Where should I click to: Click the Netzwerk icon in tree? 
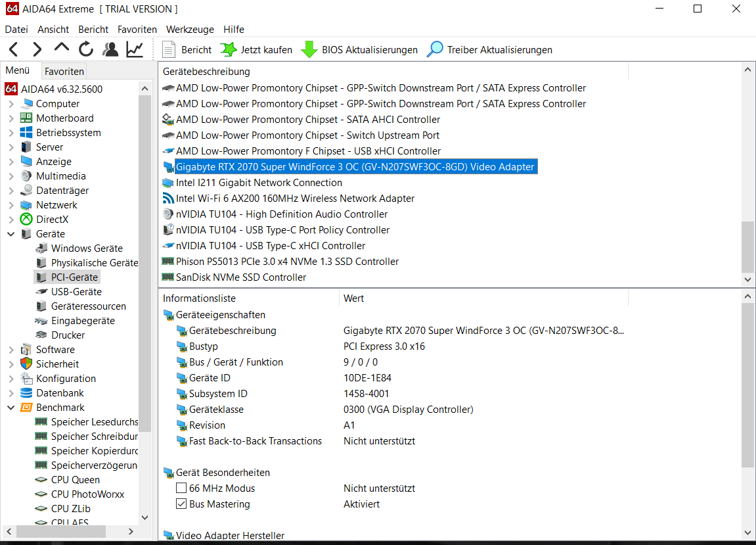pos(26,205)
